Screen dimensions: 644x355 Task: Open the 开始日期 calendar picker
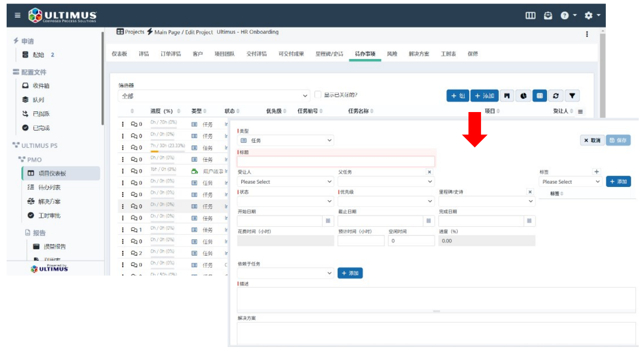click(328, 221)
